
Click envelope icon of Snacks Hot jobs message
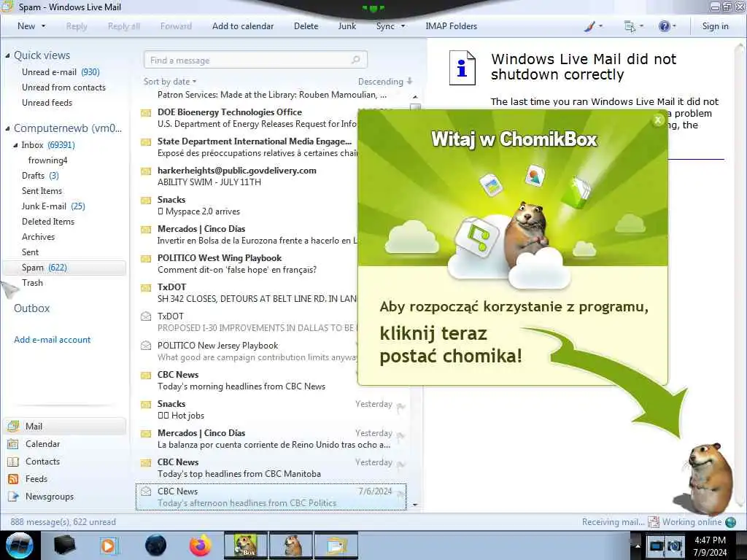point(146,404)
